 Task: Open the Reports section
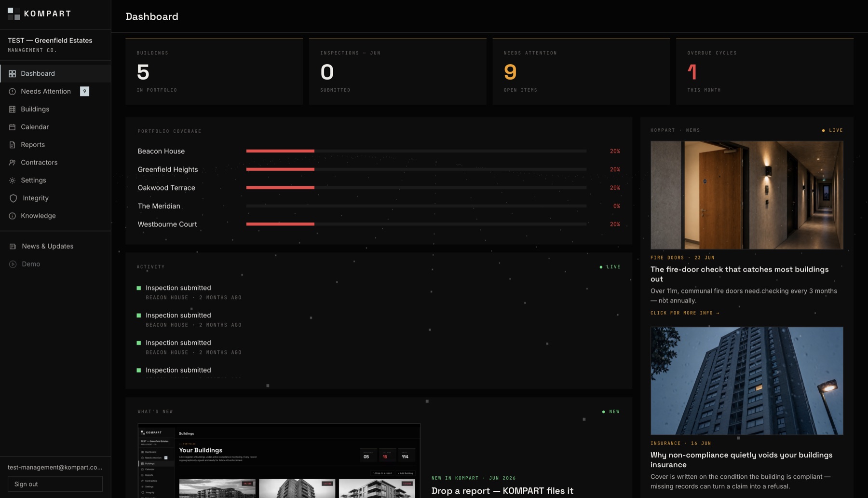tap(55, 145)
